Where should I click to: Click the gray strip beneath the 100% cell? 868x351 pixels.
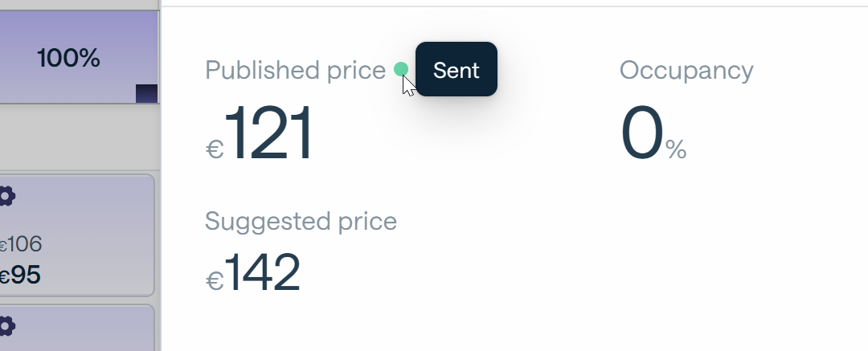pos(79,137)
